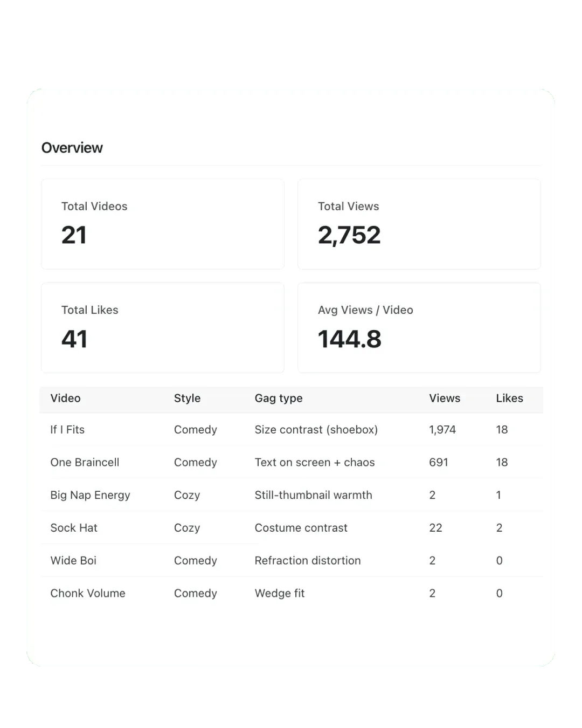The height and width of the screenshot is (728, 582).
Task: Open the Total Videos card
Action: point(163,224)
